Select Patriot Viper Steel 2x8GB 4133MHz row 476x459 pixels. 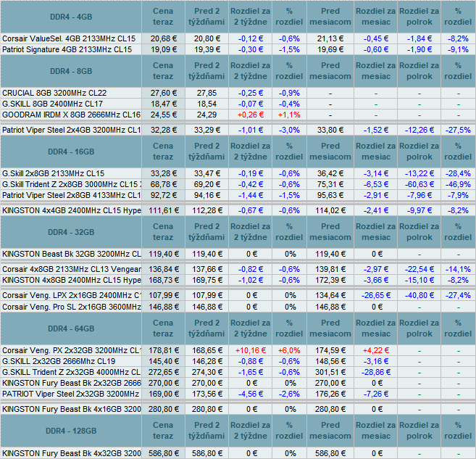pos(71,195)
